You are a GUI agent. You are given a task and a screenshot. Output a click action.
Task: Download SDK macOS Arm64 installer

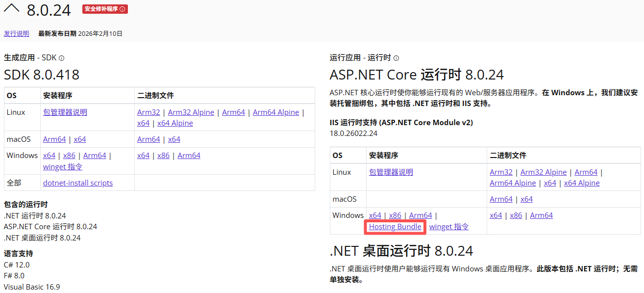coord(54,139)
